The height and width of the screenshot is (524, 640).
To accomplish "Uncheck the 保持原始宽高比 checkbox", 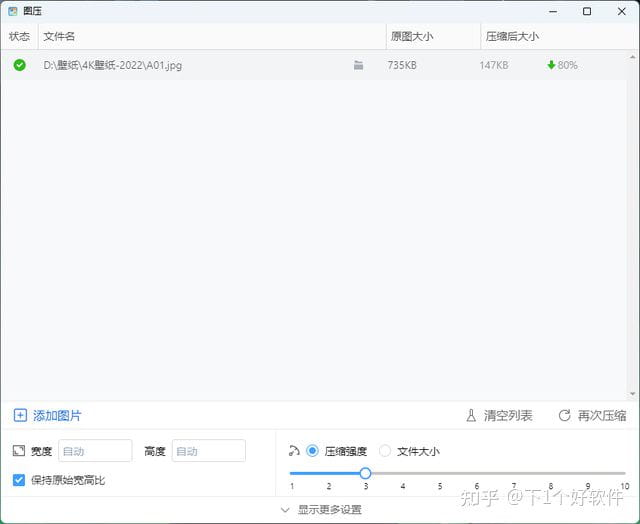I will 19,480.
